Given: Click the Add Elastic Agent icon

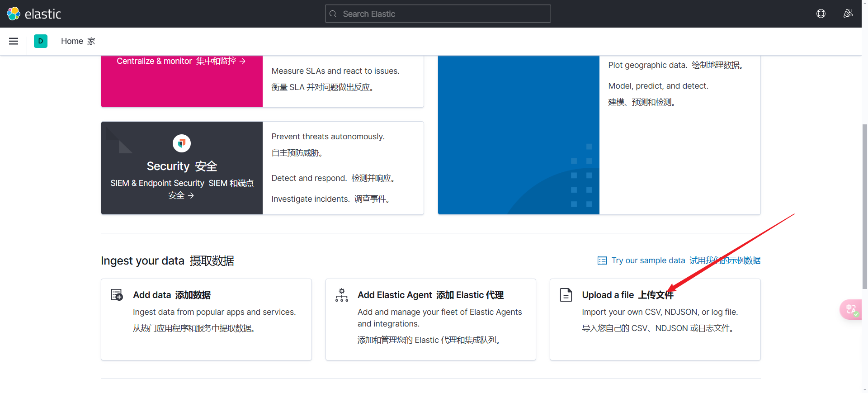Looking at the screenshot, I should [342, 295].
